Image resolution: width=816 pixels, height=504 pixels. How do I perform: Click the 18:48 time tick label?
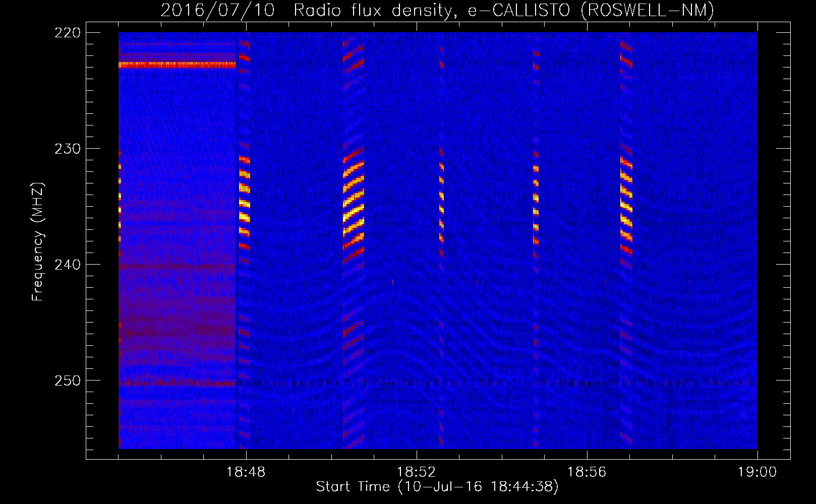(x=246, y=472)
